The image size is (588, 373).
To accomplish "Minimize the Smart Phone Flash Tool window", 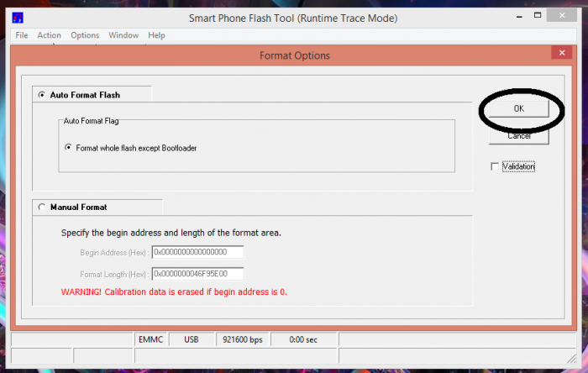I will 519,16.
